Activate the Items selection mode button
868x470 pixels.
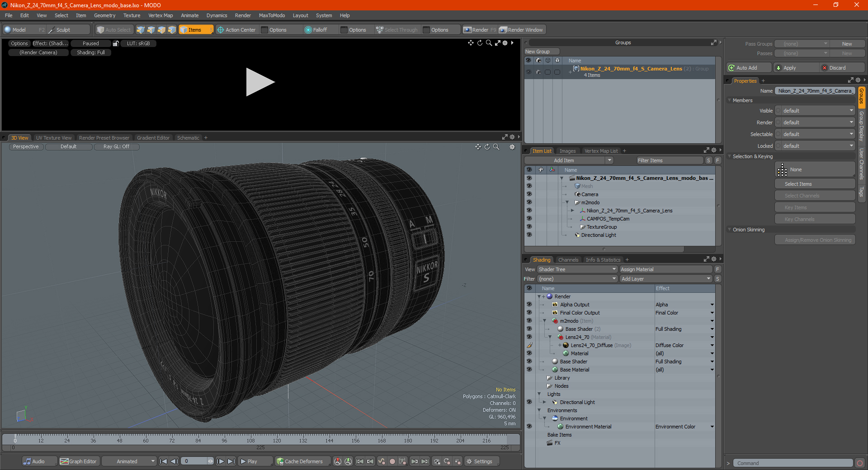tap(196, 30)
